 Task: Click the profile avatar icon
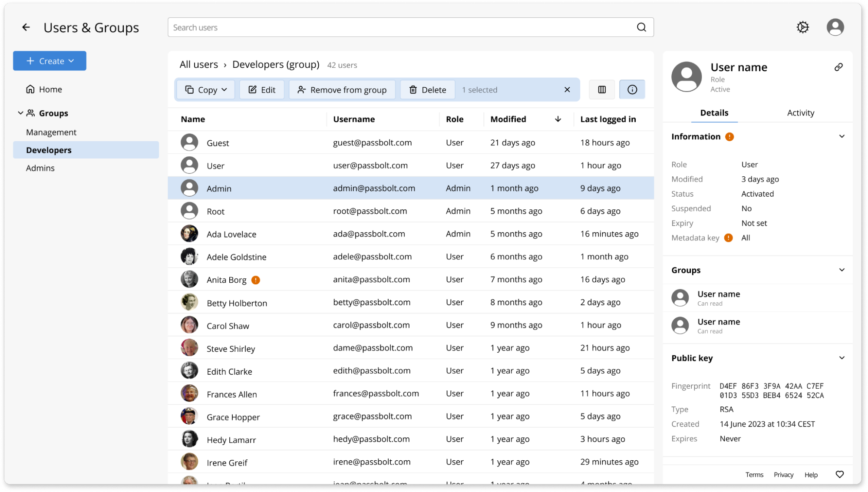(835, 27)
